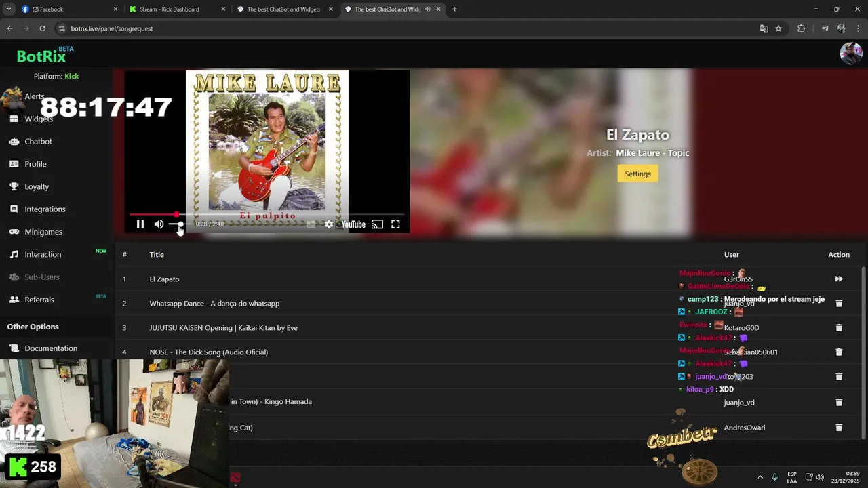Go to Chatbot in sidebar

pyautogui.click(x=38, y=142)
